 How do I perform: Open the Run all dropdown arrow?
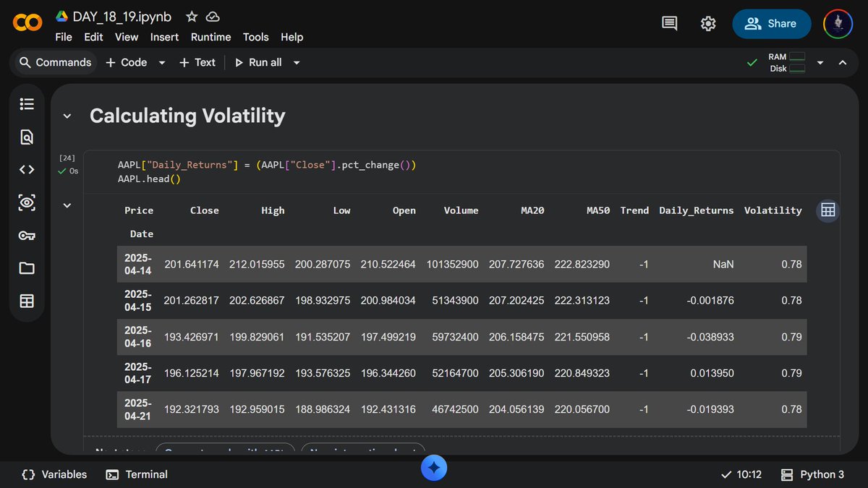[x=297, y=63]
